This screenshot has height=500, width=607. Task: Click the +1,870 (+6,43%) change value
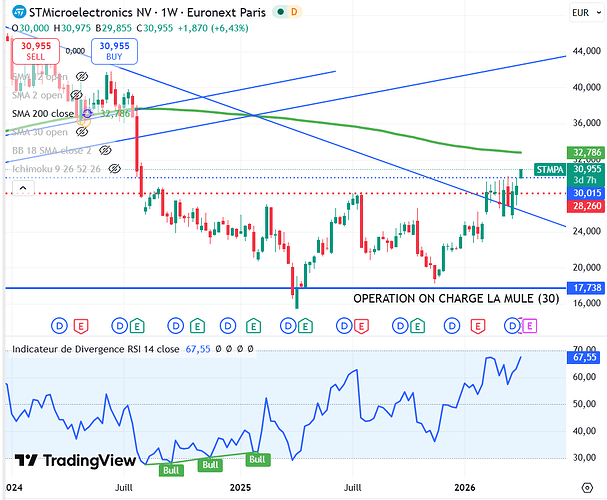click(213, 28)
